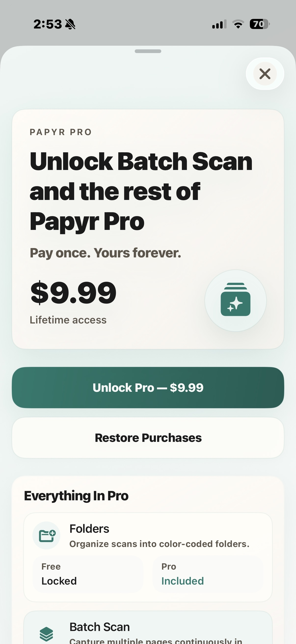Select the folder-with-plus icon beside Folders
The image size is (296, 644).
click(x=47, y=535)
